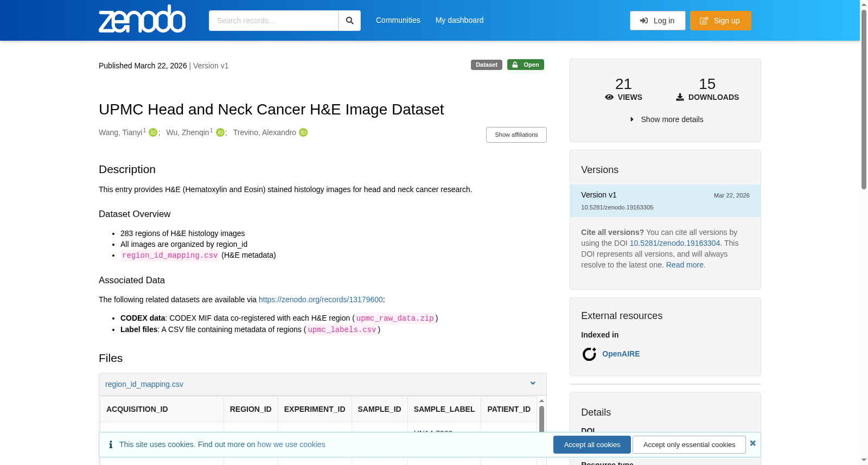Expand Show more details statistics

[666, 119]
